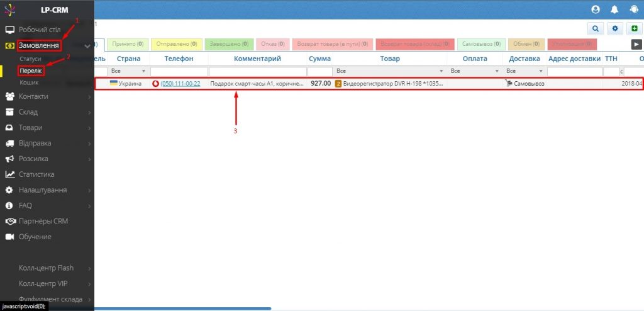Click the orange product count badge
Viewport: 644px width, 311px height.
338,84
